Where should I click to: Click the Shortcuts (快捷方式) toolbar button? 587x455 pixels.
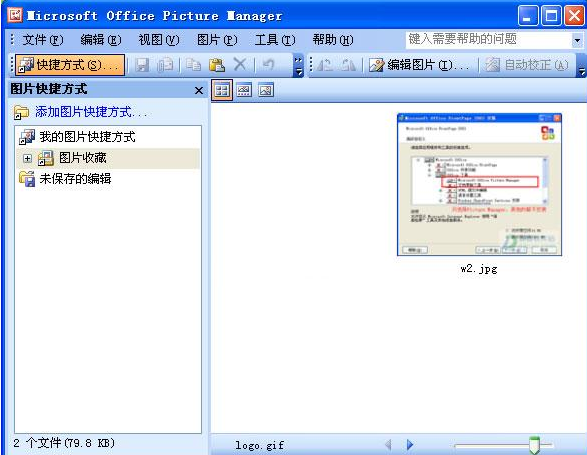(x=70, y=65)
